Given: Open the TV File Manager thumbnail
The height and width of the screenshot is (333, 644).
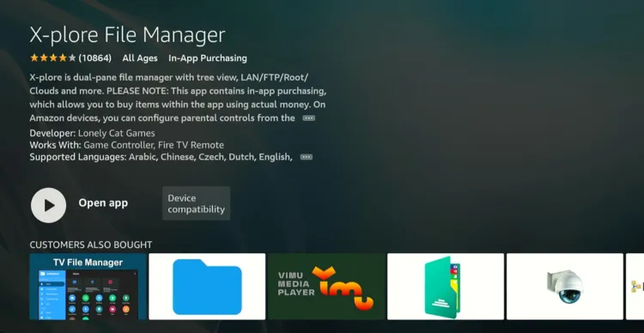Looking at the screenshot, I should coord(88,286).
